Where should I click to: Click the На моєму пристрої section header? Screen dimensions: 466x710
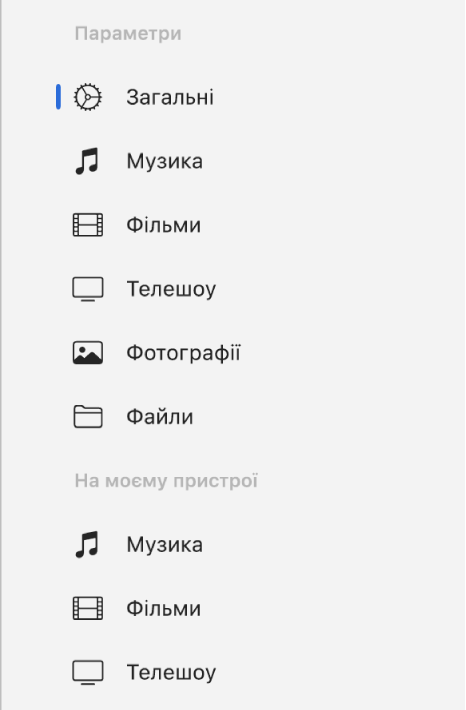(166, 481)
